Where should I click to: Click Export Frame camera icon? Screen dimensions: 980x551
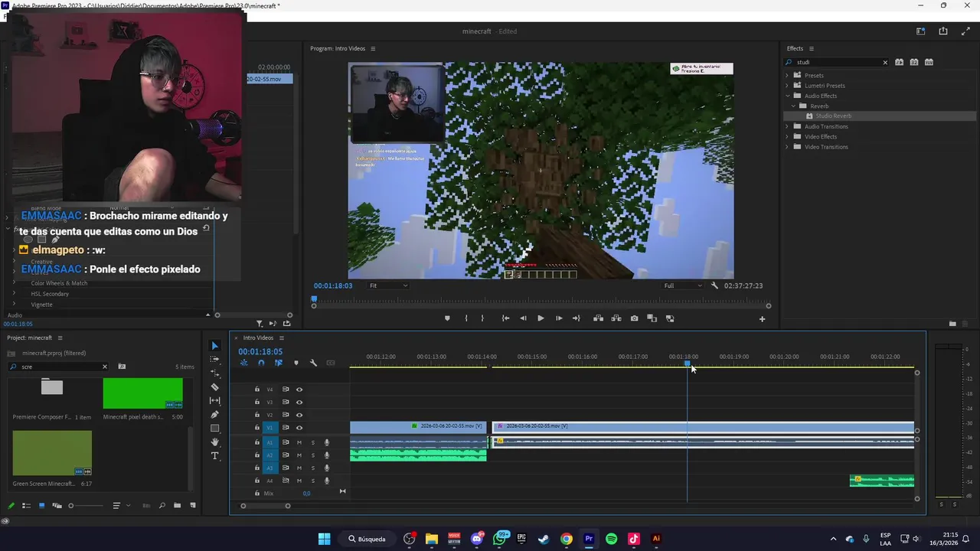634,318
